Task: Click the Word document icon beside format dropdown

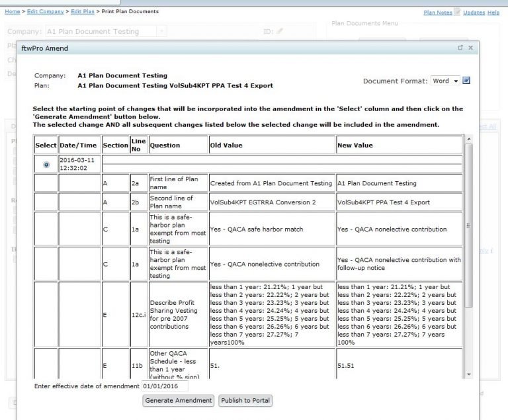Action: [466, 81]
